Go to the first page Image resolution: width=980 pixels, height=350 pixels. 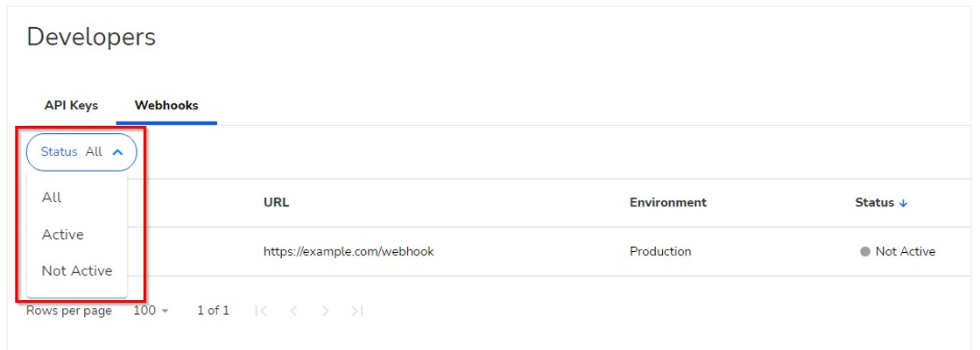260,311
